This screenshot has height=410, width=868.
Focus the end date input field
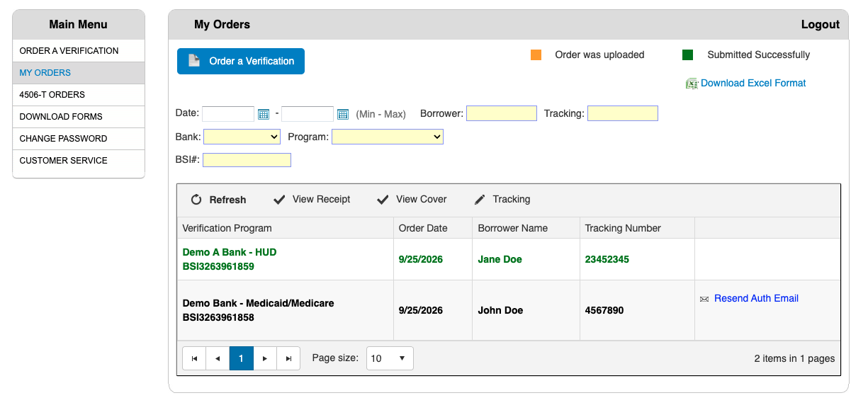coord(308,114)
